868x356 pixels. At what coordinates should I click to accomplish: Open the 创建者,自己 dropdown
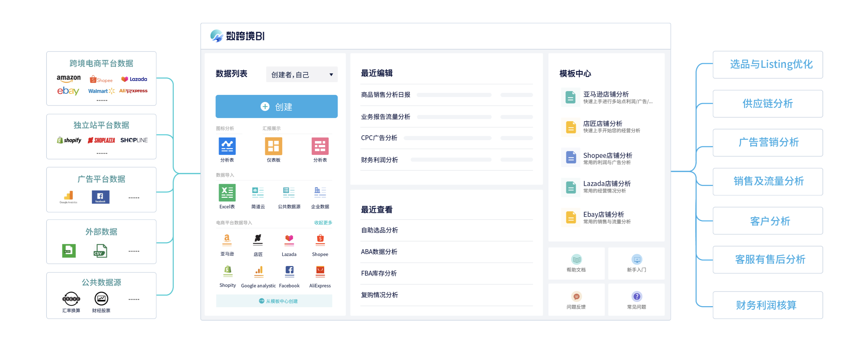pyautogui.click(x=302, y=74)
